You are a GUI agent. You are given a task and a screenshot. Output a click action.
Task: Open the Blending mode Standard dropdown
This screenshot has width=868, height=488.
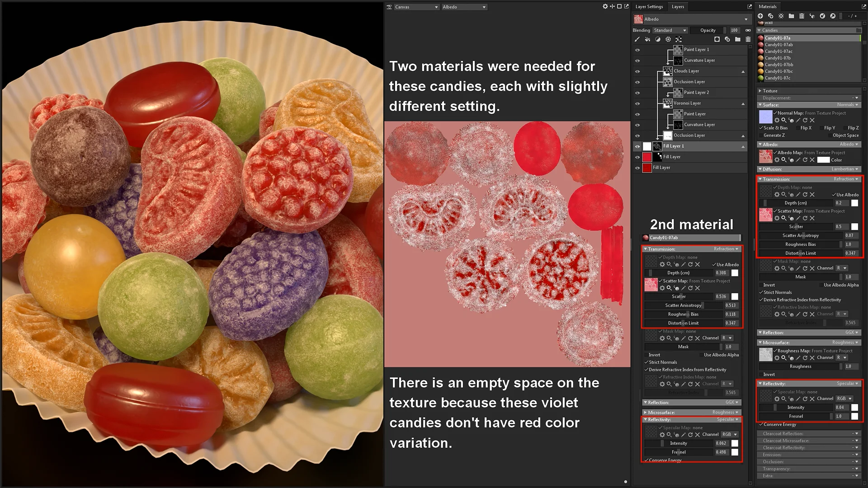(x=670, y=30)
